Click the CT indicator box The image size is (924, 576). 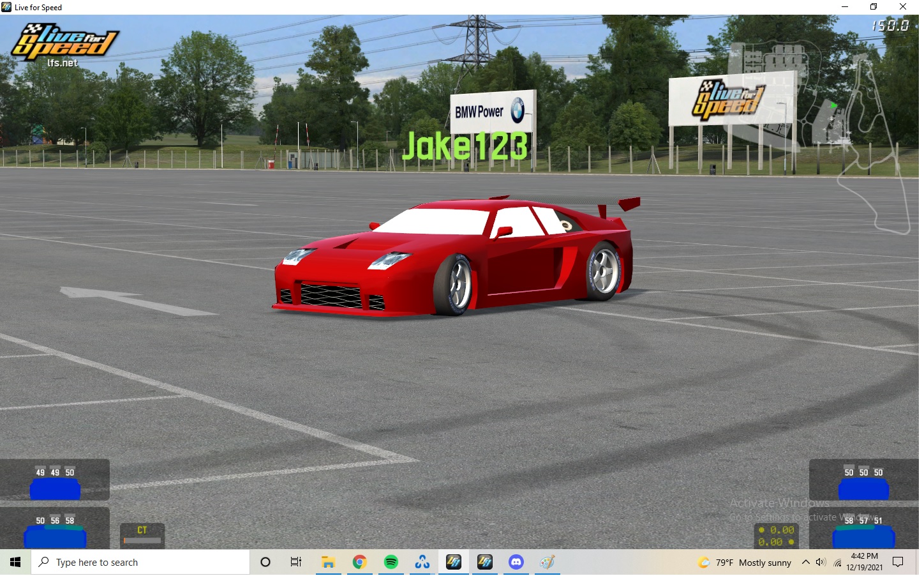pyautogui.click(x=142, y=536)
